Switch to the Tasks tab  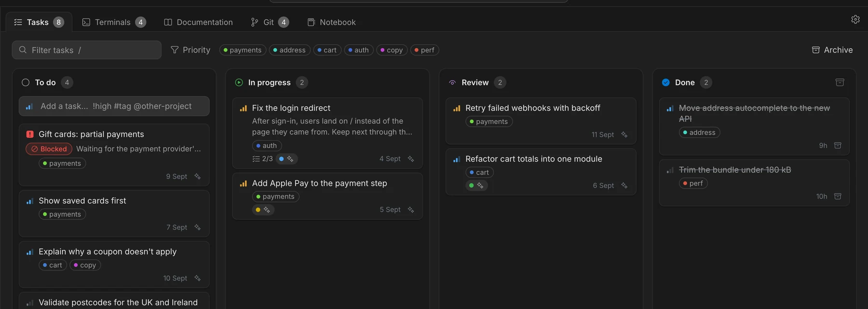[39, 22]
